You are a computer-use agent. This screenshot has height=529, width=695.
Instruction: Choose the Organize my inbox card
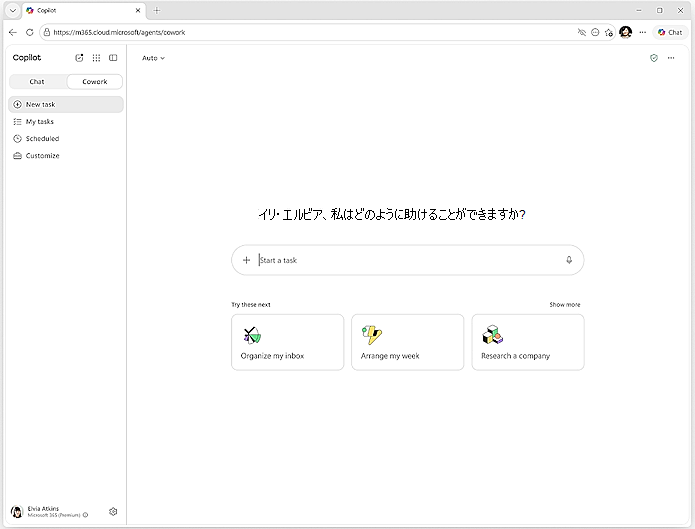(288, 342)
